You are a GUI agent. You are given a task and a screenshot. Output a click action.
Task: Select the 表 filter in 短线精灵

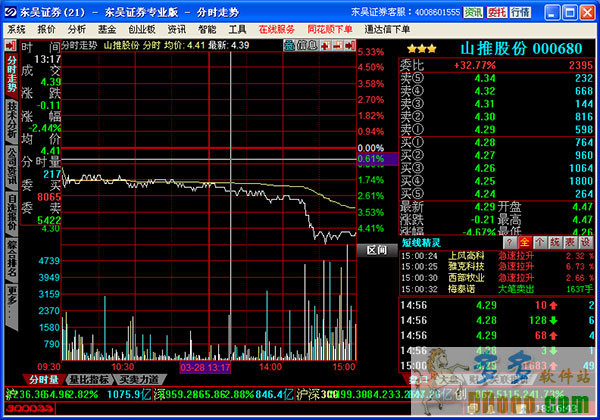570,242
